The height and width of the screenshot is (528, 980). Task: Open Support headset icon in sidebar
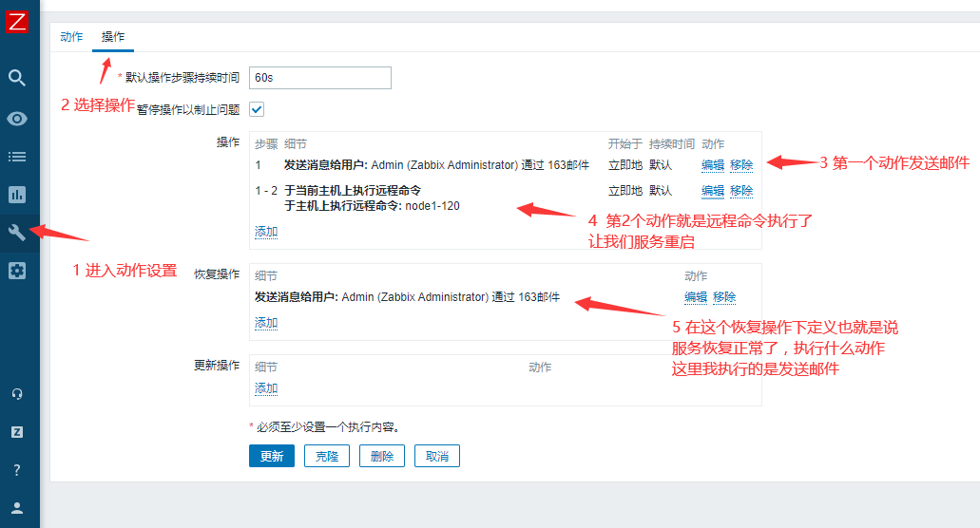pos(17,394)
